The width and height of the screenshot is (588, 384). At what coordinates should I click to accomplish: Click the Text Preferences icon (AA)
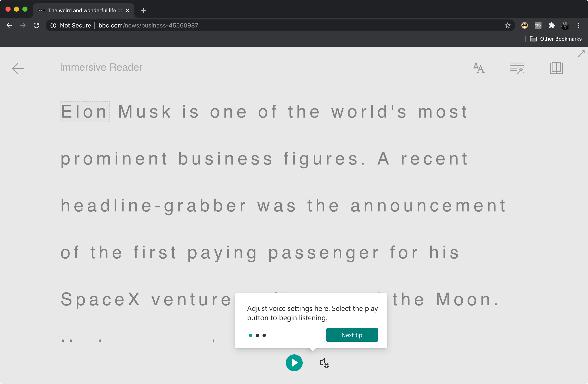[478, 67]
